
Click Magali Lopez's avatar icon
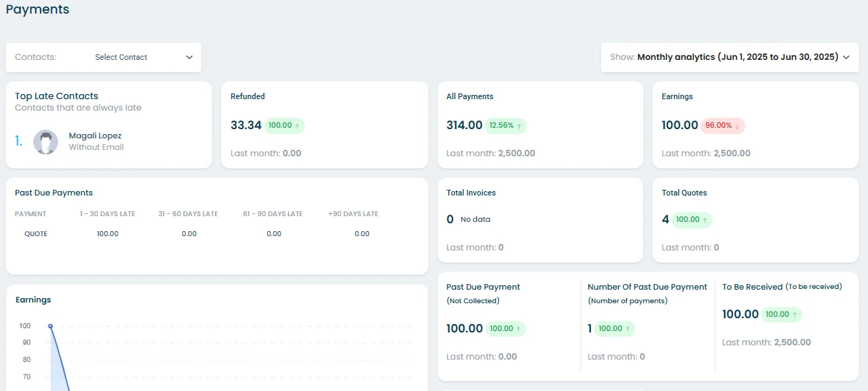pyautogui.click(x=46, y=142)
